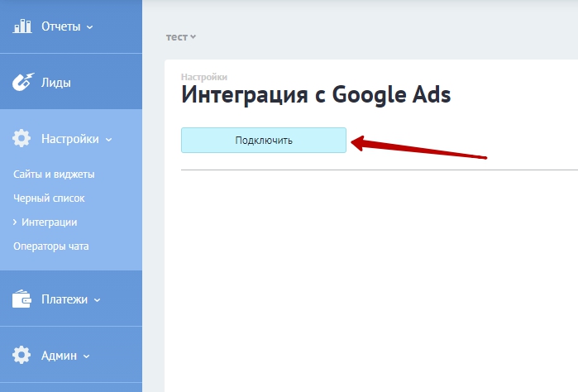Click the Подключить button
The width and height of the screenshot is (578, 392).
pyautogui.click(x=264, y=140)
